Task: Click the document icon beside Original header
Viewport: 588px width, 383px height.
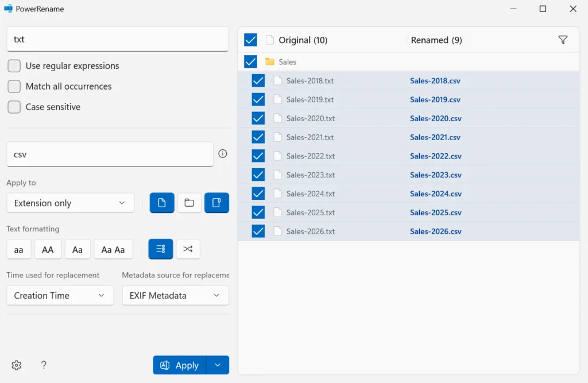Action: (270, 40)
